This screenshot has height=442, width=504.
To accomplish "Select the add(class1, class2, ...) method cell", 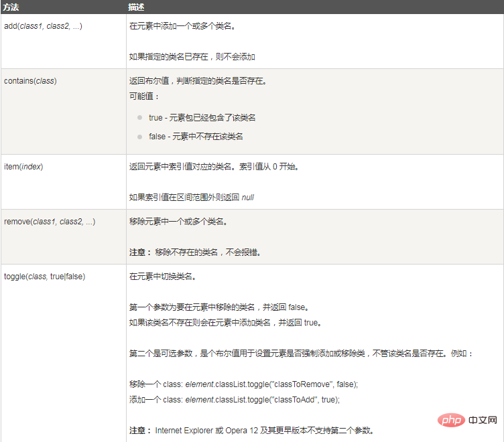I will (x=64, y=41).
